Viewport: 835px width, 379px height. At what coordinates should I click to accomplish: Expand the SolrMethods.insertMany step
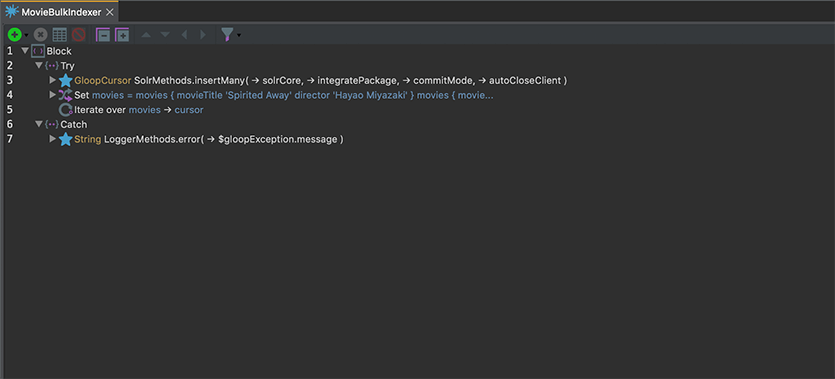[x=52, y=80]
